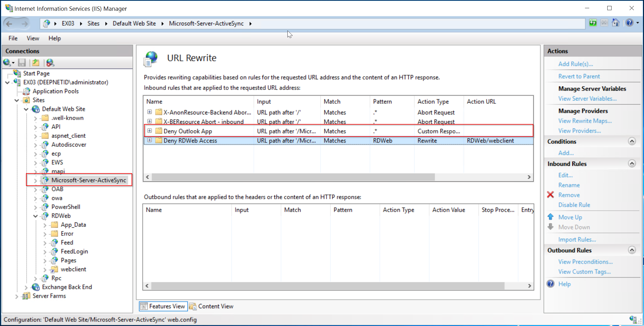Screen dimensions: 644x326
Task: Collapse the Inbound Rules actions section
Action: point(632,164)
